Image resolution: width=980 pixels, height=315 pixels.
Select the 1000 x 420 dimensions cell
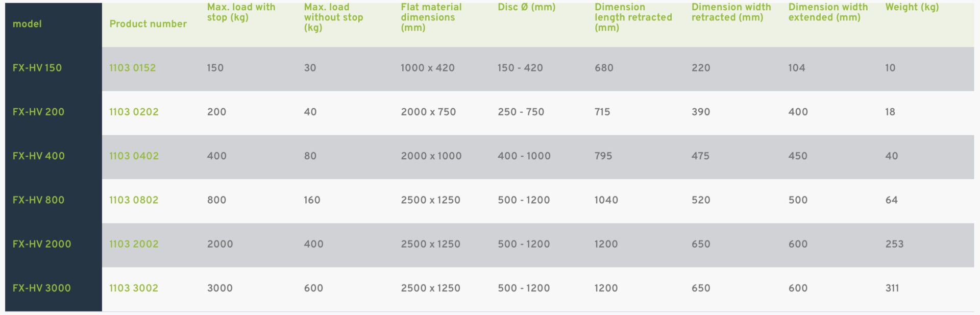click(x=427, y=68)
